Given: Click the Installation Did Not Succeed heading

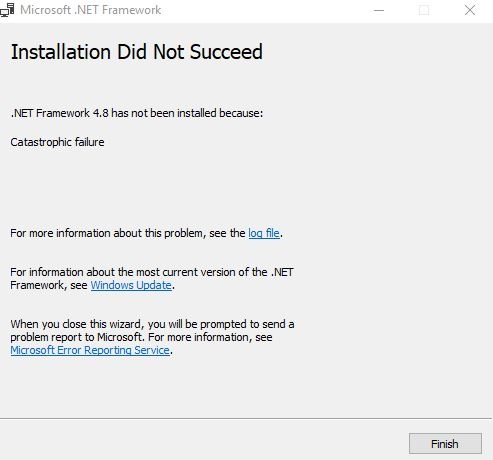Looking at the screenshot, I should click(137, 52).
